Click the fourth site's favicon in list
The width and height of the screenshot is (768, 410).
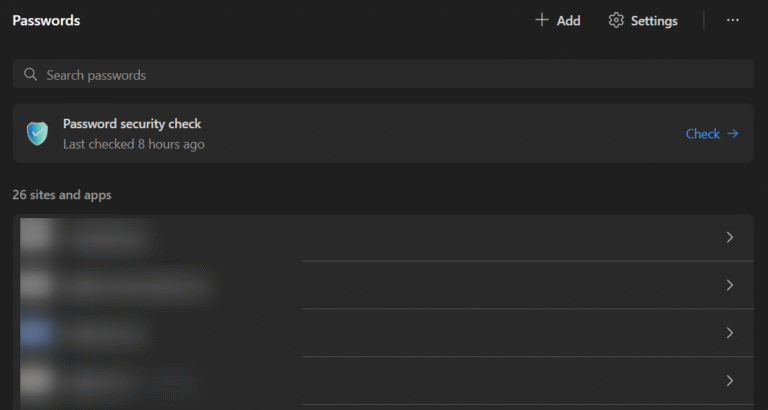click(x=37, y=380)
